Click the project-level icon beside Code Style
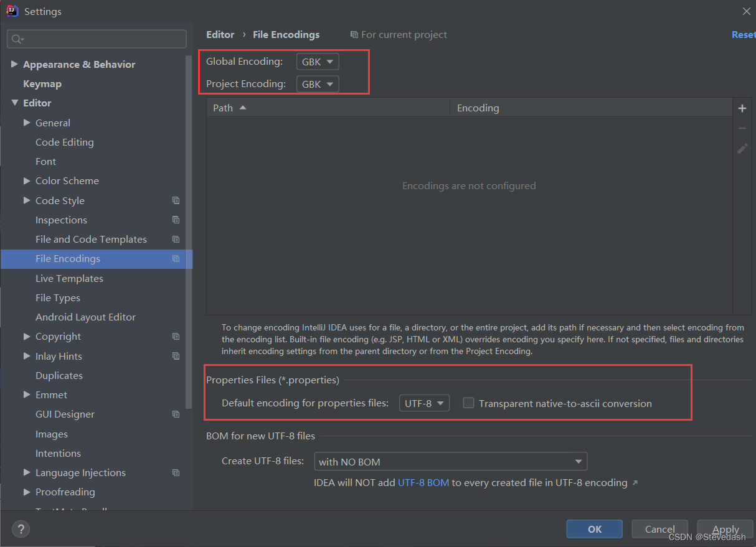This screenshot has height=547, width=756. [x=176, y=200]
